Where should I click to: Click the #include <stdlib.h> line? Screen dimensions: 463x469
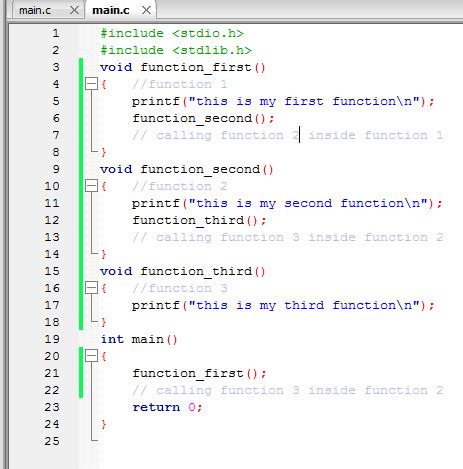tap(176, 50)
